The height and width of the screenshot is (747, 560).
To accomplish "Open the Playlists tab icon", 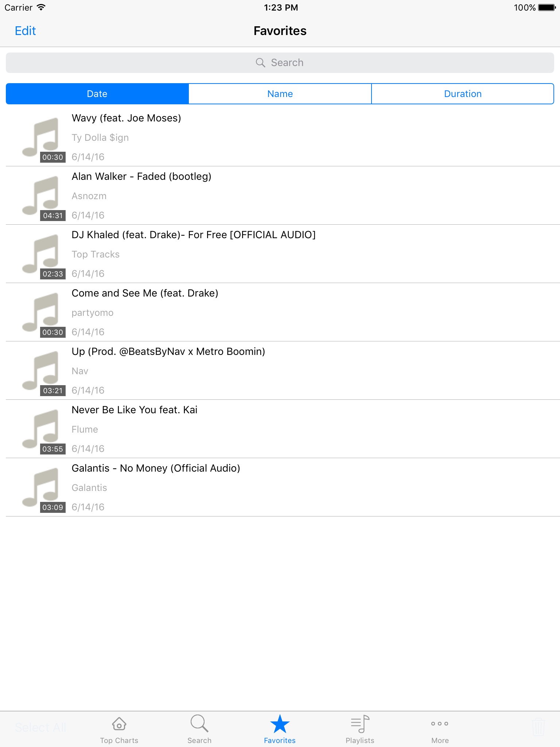I will click(360, 724).
